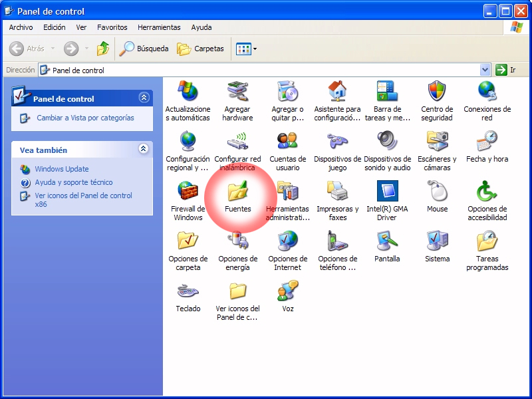532x399 pixels.
Task: Open the Sistema icon
Action: point(437,241)
